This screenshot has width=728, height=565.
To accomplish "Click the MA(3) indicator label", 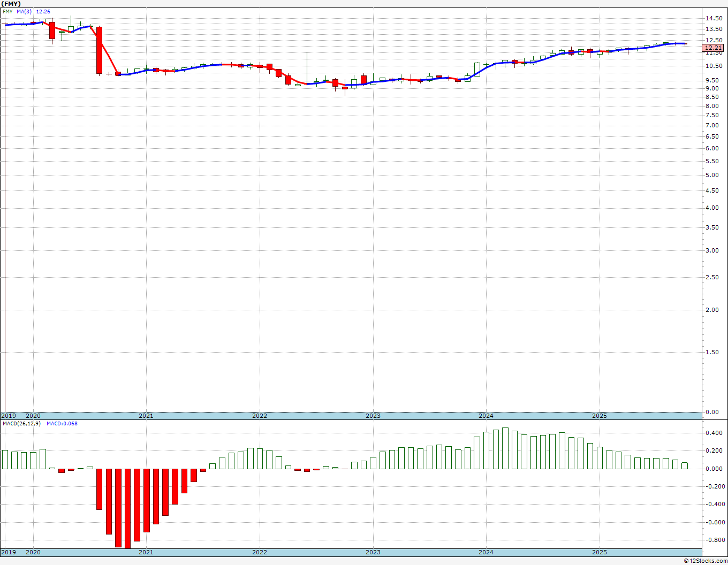I will click(25, 11).
